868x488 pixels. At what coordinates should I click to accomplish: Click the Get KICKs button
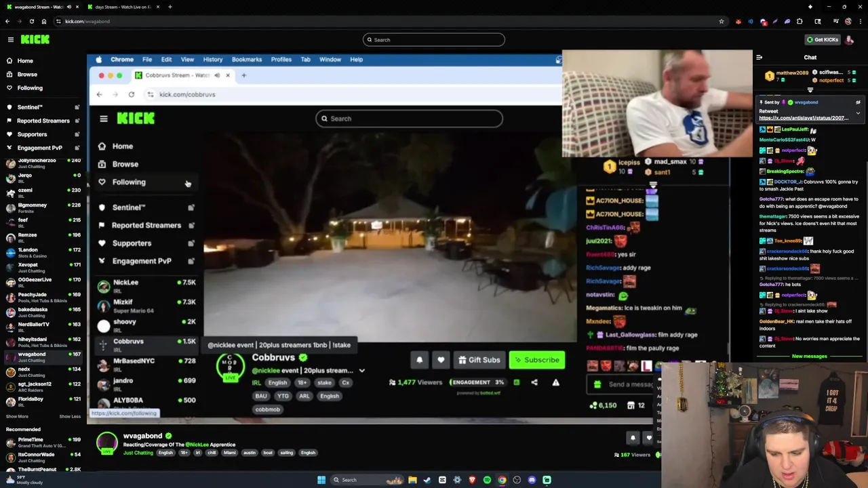point(822,40)
